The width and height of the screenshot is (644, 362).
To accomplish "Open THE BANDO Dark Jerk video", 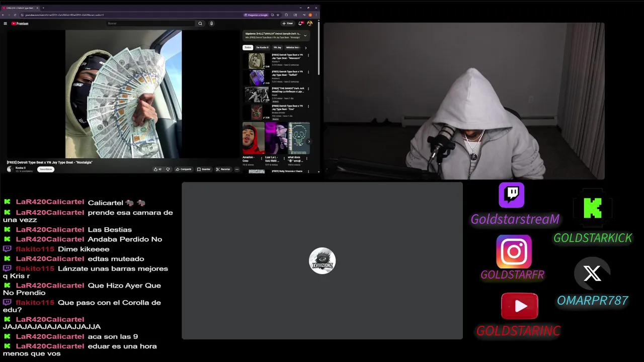I will (257, 95).
